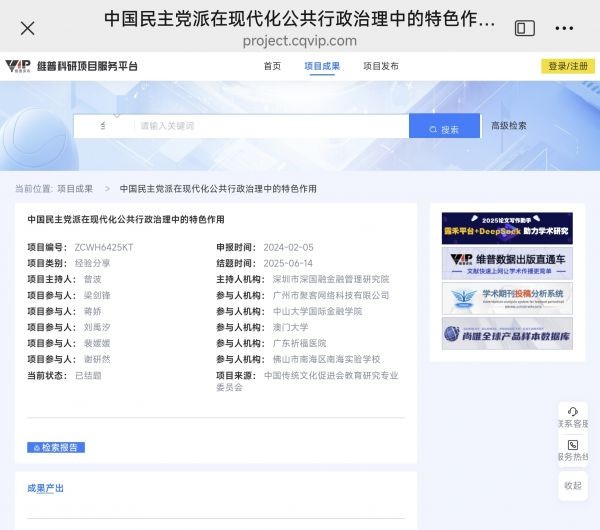This screenshot has width=600, height=530.
Task: Click the VIP 维普科研项目服务平台 logo
Action: click(x=71, y=66)
